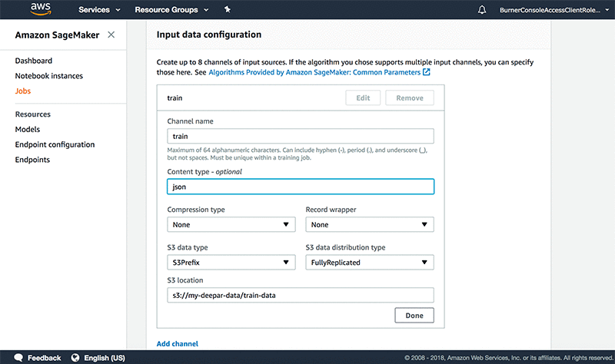
Task: Click the S3 location input field
Action: click(301, 296)
